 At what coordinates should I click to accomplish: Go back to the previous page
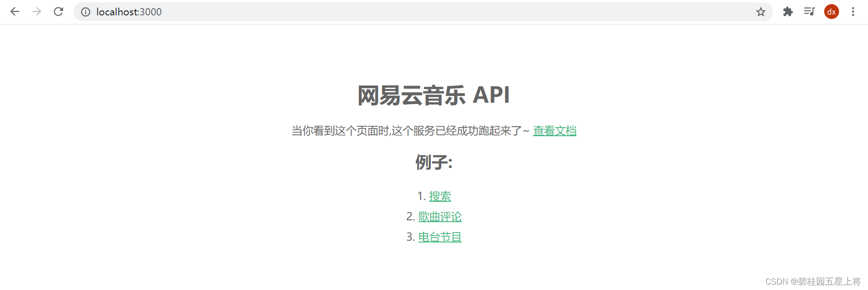15,12
